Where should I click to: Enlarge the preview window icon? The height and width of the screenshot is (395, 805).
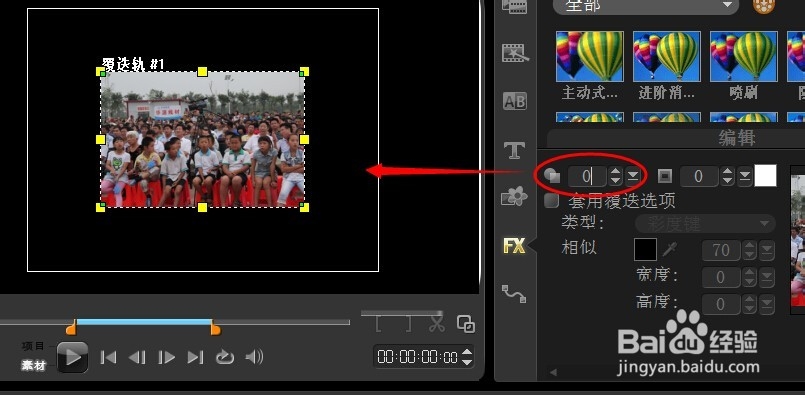pos(466,324)
